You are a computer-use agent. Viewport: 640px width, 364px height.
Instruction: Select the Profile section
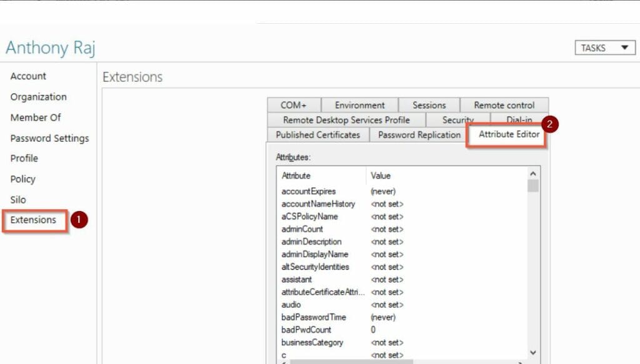click(24, 158)
